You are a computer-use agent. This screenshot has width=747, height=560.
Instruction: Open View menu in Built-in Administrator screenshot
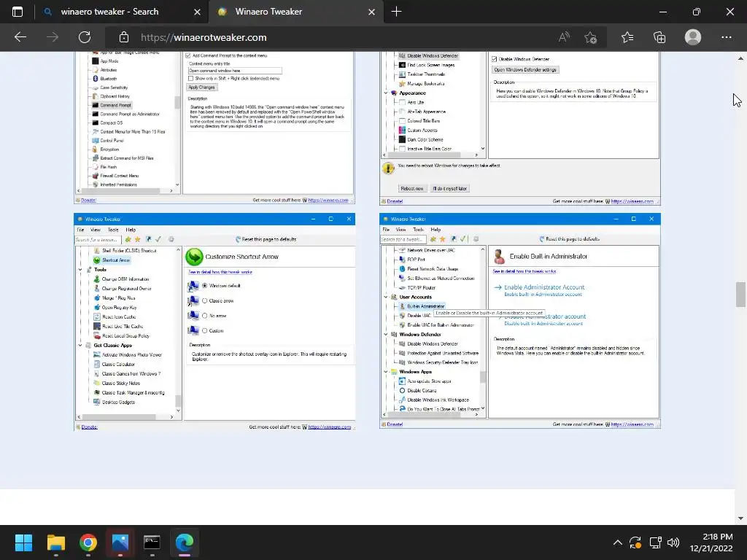[x=400, y=230]
